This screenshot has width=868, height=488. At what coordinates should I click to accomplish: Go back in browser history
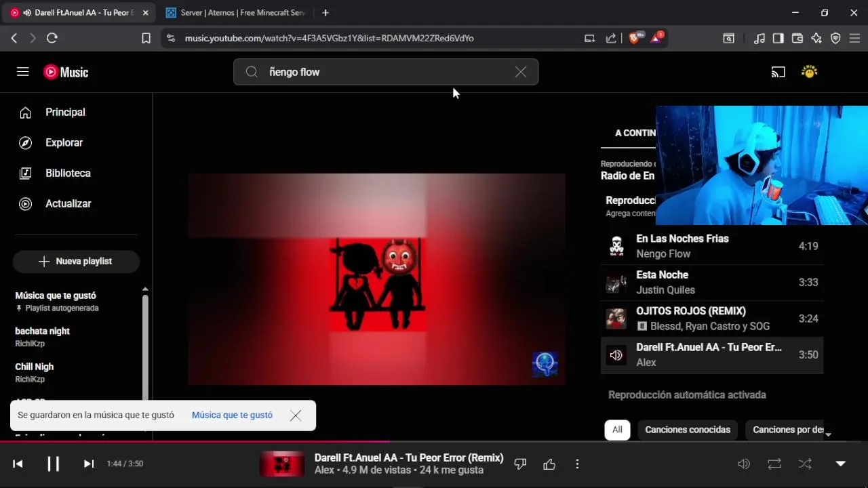(x=14, y=39)
